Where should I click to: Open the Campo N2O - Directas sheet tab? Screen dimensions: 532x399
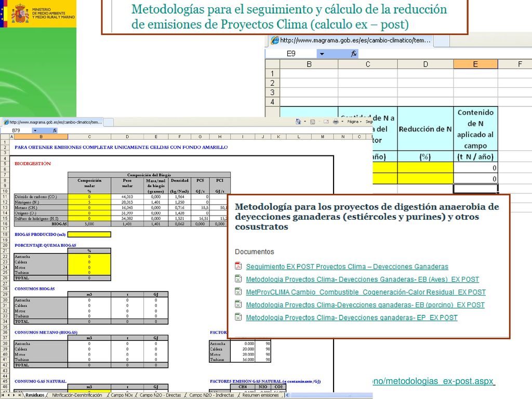(160, 395)
